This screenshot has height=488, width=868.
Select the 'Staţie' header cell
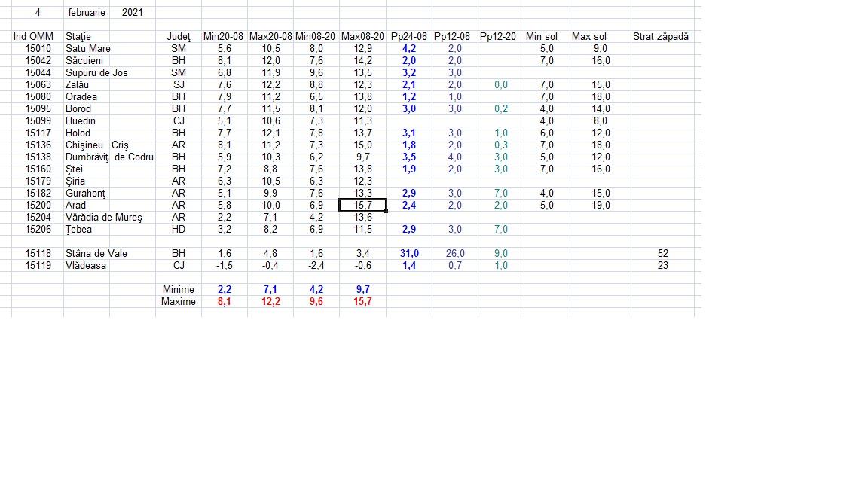[x=87, y=36]
